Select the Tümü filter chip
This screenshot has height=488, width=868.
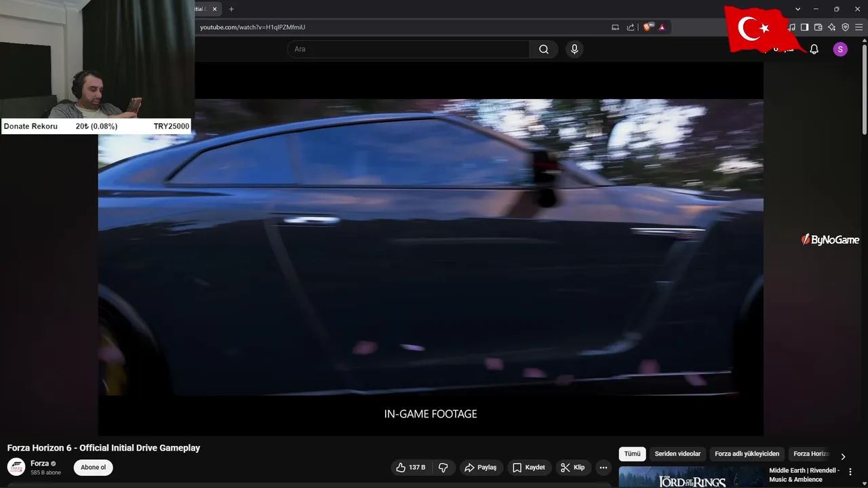tap(632, 453)
